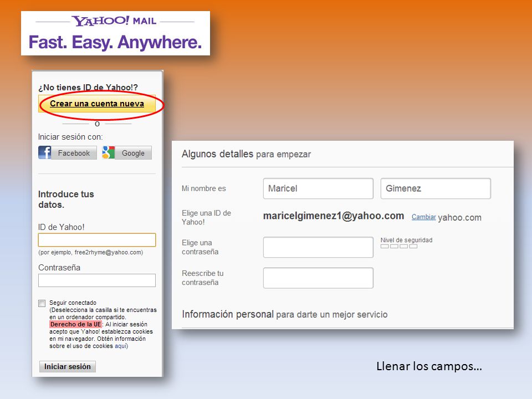This screenshot has width=532, height=399.
Task: Click the 'Elige una ID de Yahoo!' label
Action: 206,217
